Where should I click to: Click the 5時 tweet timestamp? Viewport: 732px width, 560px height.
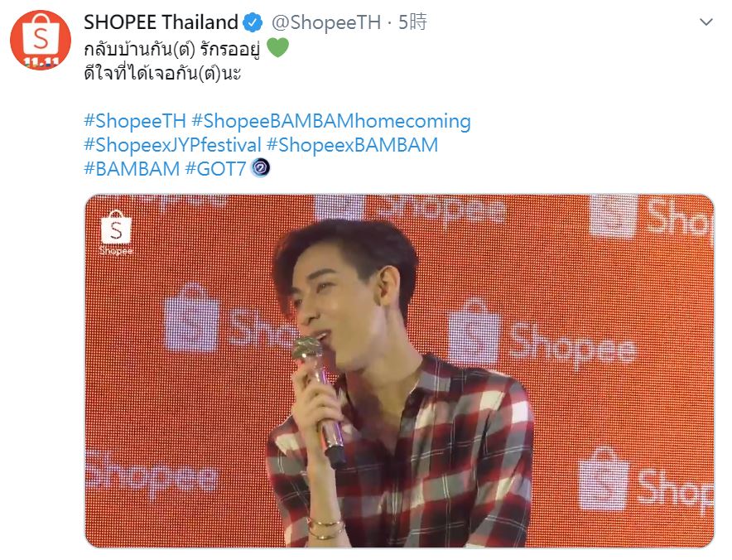coord(412,22)
